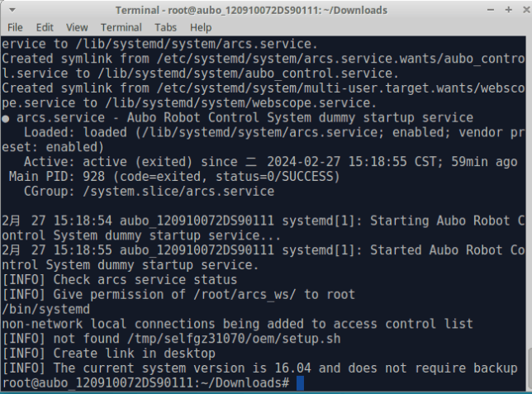Click the not found setup.sh info line
532x394 pixels.
[x=171, y=339]
